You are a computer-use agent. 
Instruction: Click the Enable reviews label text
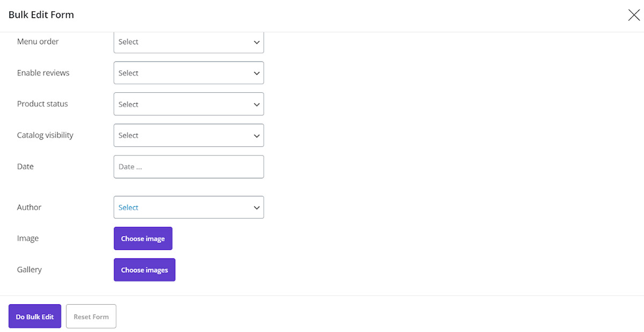(x=43, y=73)
